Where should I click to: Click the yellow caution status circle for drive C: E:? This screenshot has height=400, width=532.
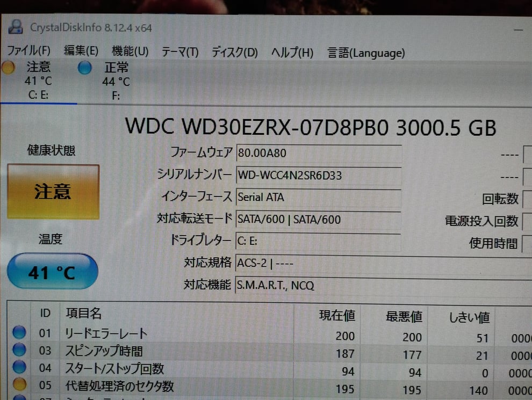click(8, 67)
